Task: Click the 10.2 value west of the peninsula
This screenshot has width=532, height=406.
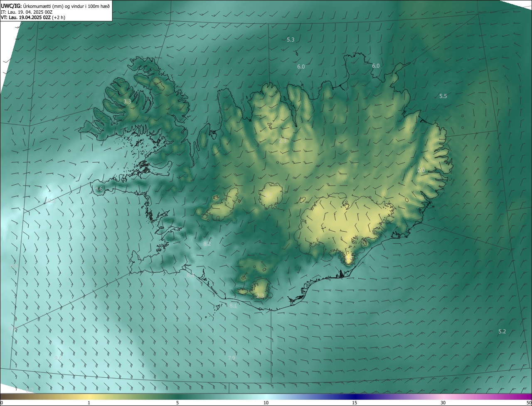Action: (50, 201)
